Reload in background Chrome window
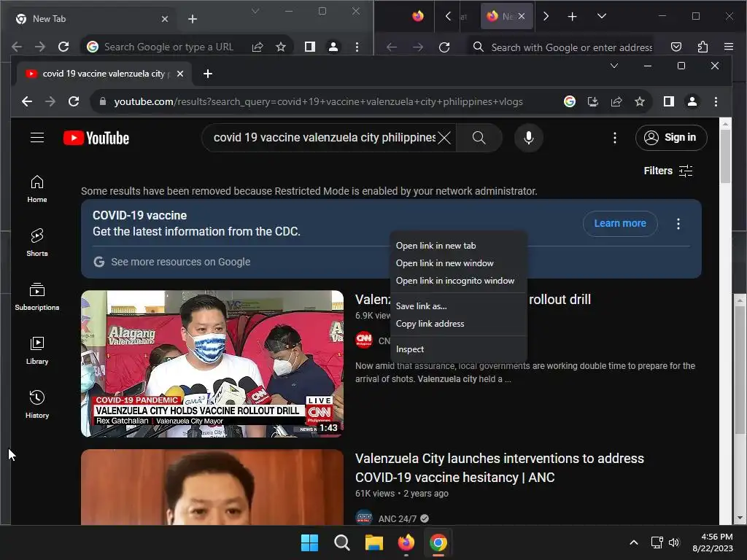 (63, 47)
